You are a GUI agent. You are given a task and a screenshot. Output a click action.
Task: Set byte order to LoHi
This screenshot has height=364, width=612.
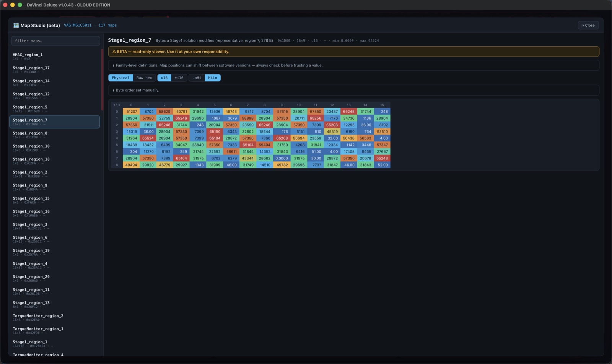click(x=197, y=78)
